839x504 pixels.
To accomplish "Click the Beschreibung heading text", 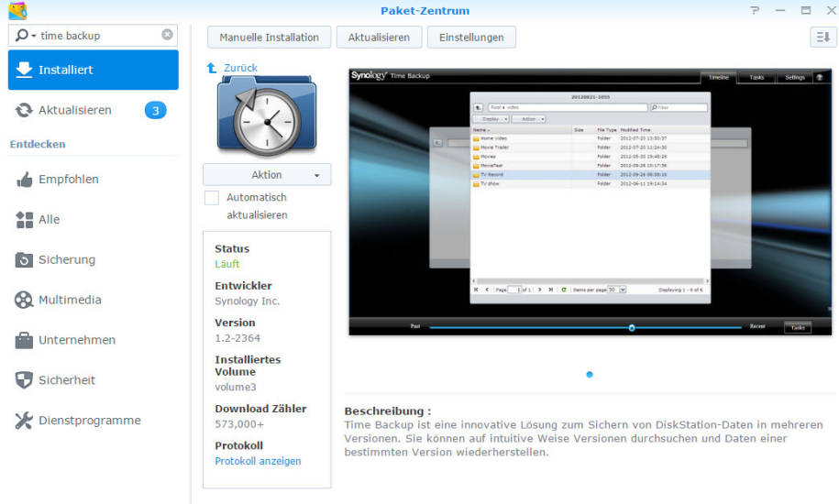I will coord(388,411).
